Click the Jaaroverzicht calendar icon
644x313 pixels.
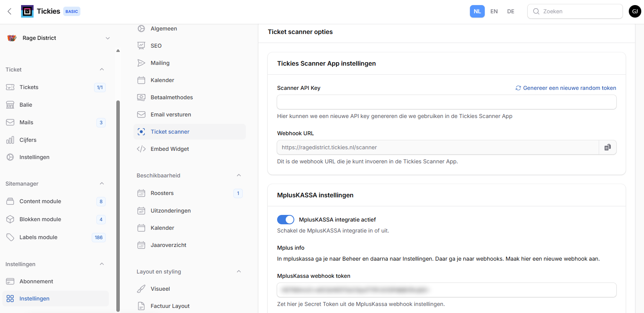[x=141, y=245]
